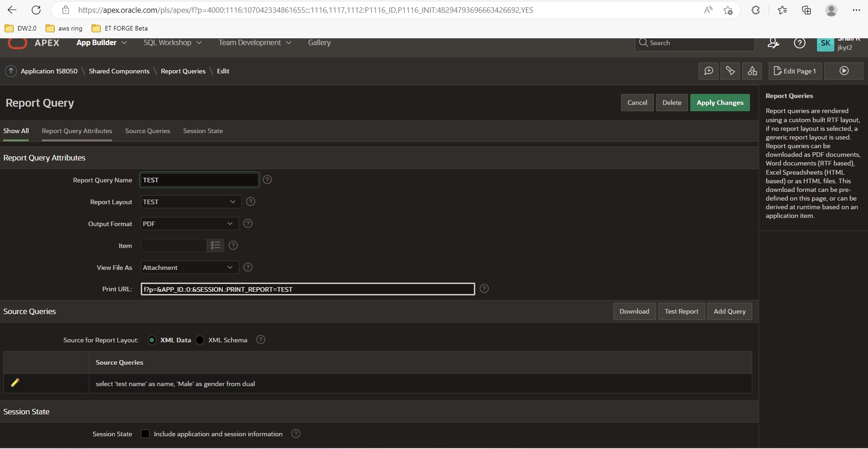Click the Run Page play icon

point(844,71)
